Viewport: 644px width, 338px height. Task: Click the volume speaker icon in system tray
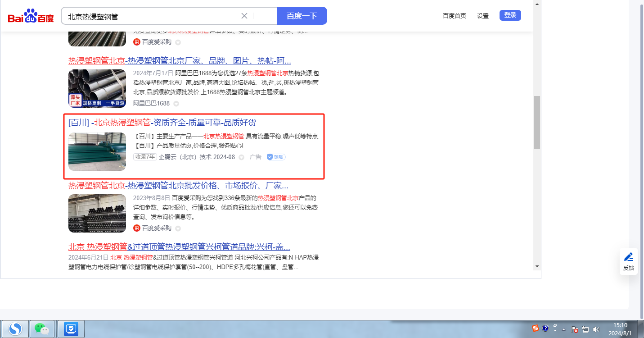[x=596, y=329]
